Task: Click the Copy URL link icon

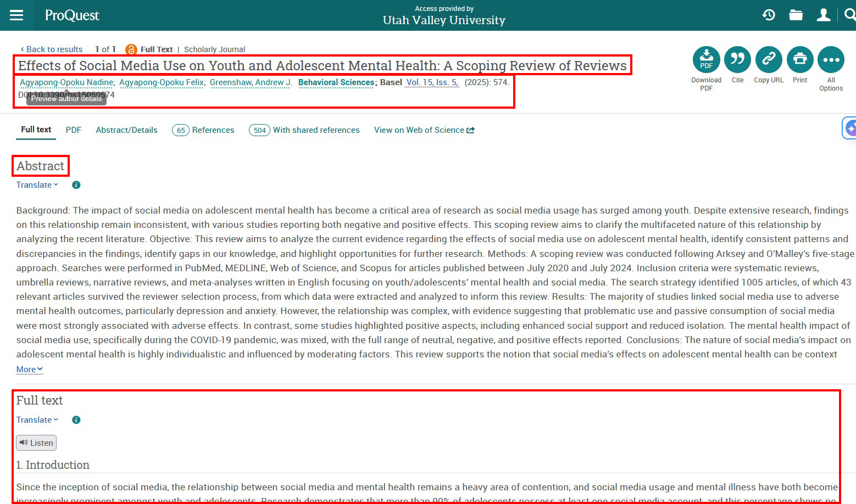Action: tap(769, 60)
